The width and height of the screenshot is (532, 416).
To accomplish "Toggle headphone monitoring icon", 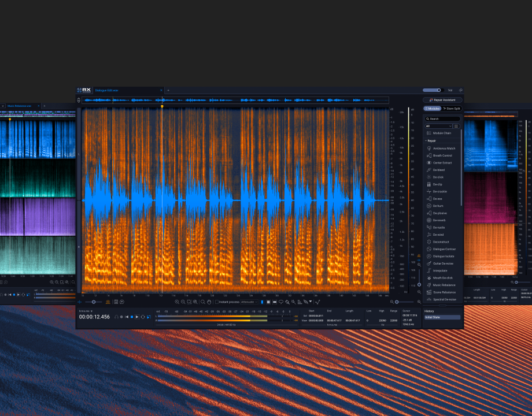I will [116, 317].
